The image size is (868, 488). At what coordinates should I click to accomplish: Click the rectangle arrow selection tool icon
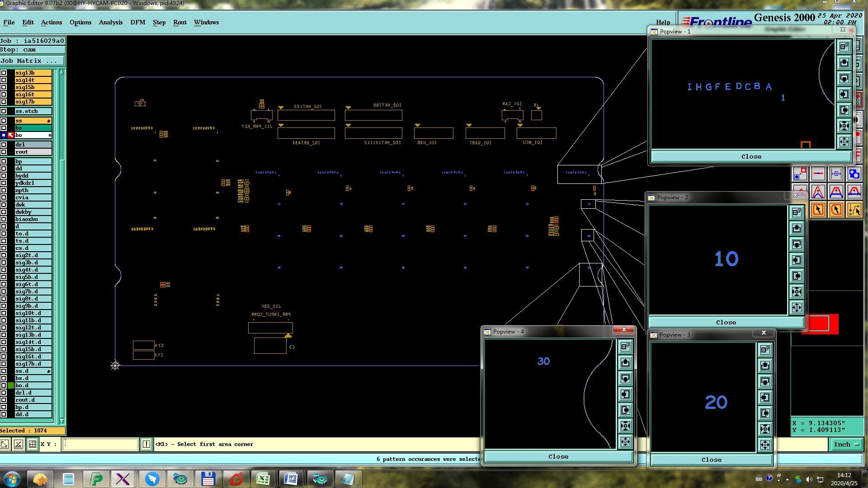point(818,210)
